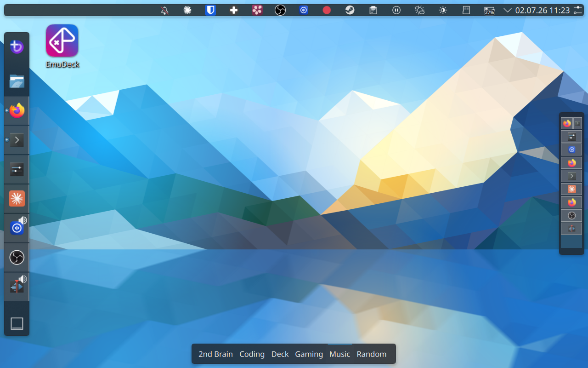Open the purple application launcher in dock

(x=17, y=47)
